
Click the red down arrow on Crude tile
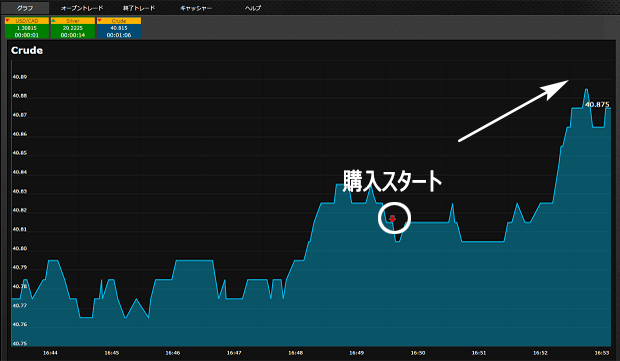pyautogui.click(x=100, y=21)
